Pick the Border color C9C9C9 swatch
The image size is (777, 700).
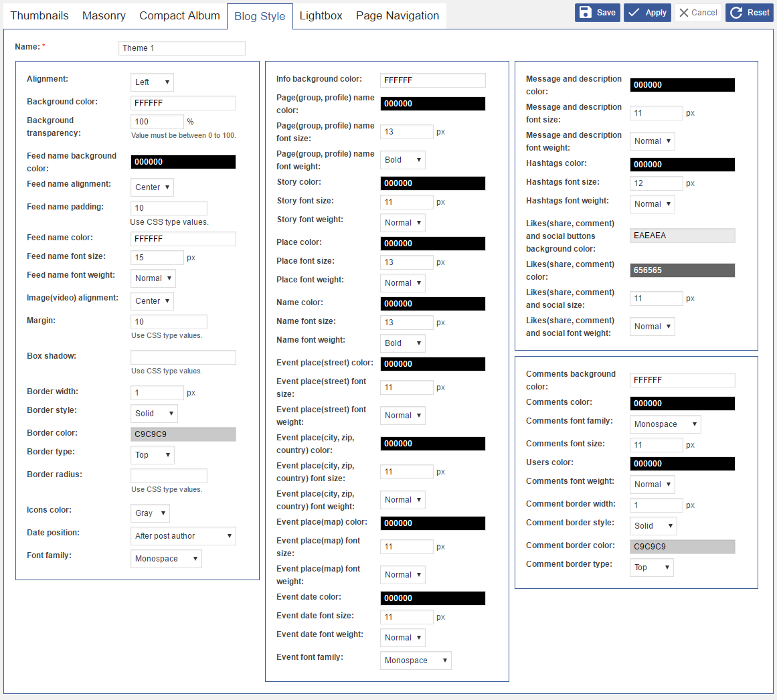pos(183,434)
